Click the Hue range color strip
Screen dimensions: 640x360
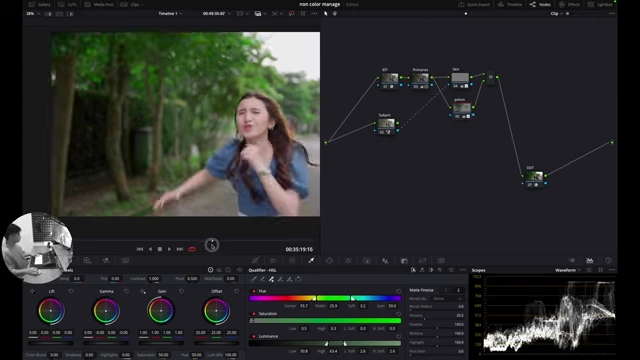click(x=325, y=298)
